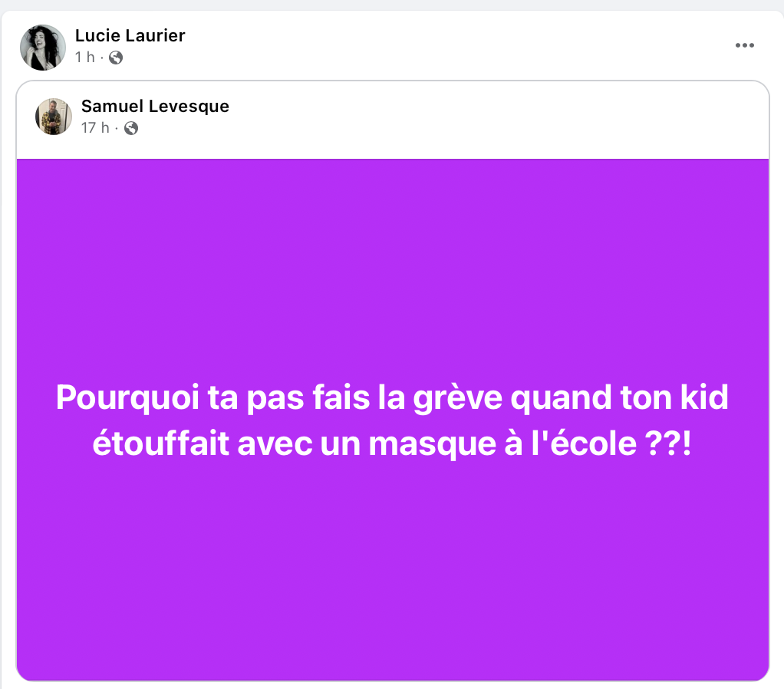
Task: Open the three-dot post options menu
Action: pos(745,45)
